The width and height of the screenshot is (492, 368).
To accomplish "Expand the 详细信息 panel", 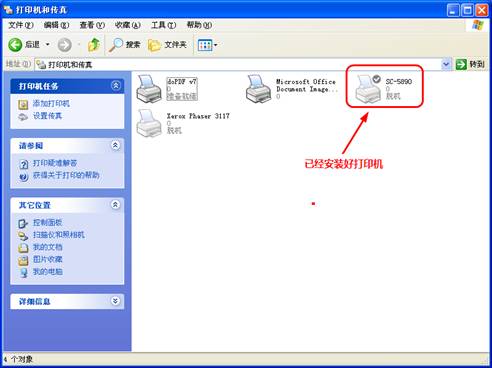I will click(x=115, y=301).
